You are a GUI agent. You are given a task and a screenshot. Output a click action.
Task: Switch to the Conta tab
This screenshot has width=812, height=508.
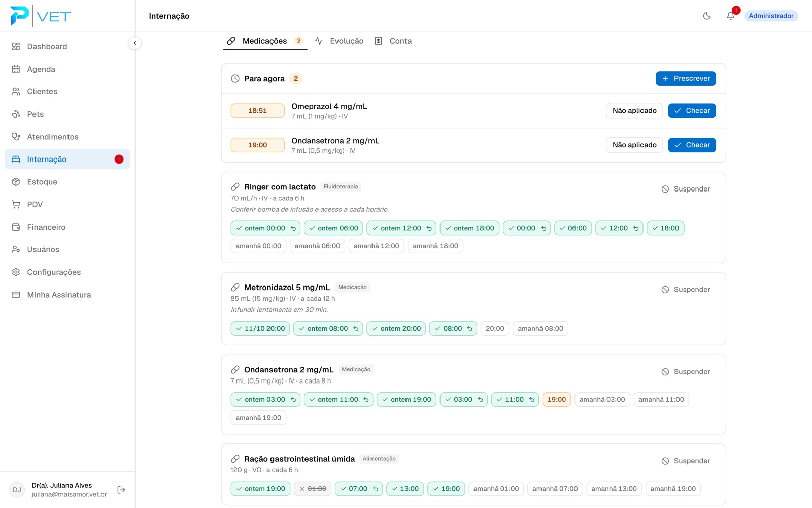pyautogui.click(x=393, y=41)
